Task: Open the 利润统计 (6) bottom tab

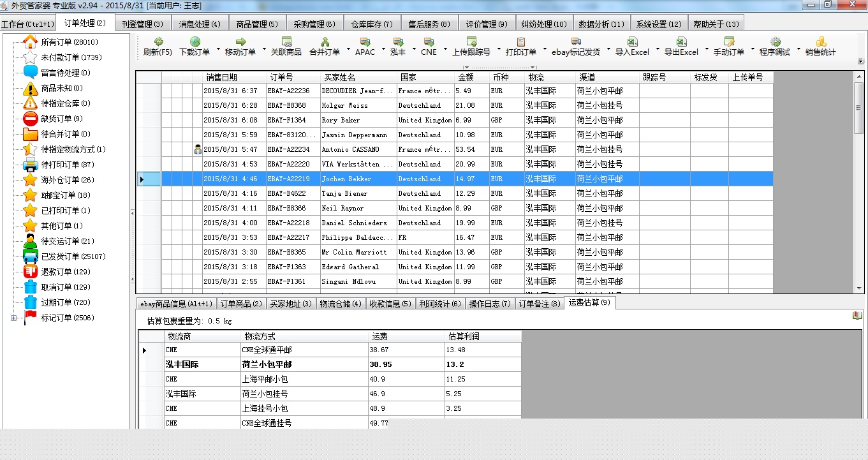Action: [440, 304]
